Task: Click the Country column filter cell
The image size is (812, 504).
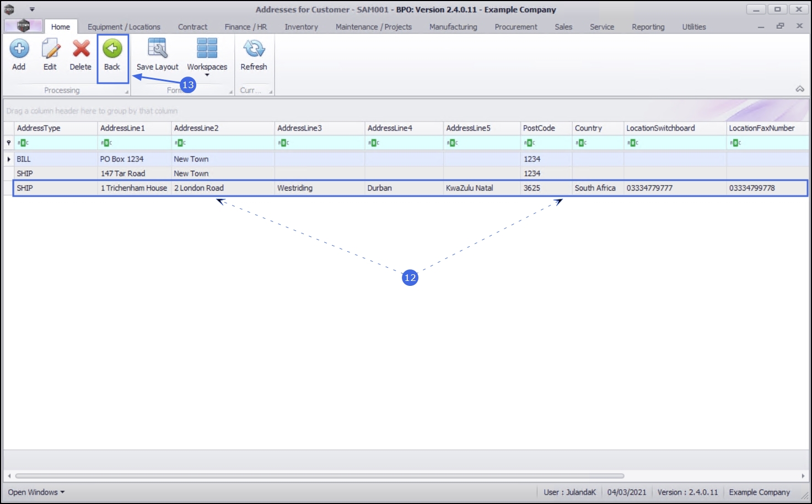Action: pos(598,143)
